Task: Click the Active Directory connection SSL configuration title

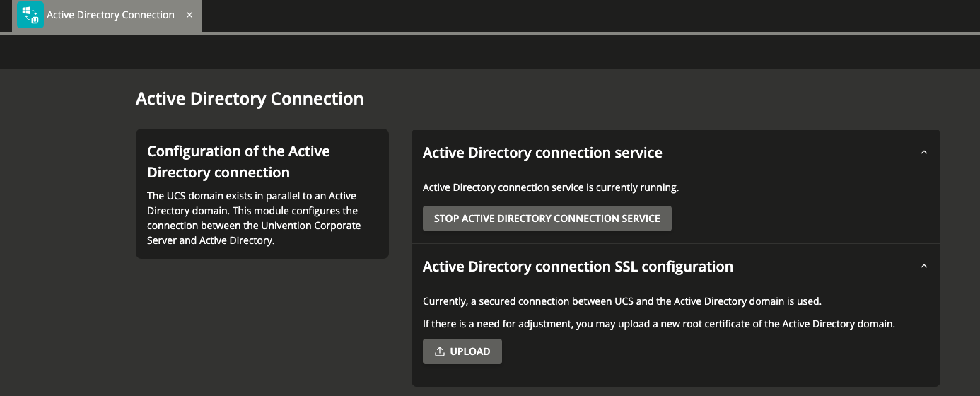Action: [x=578, y=267]
